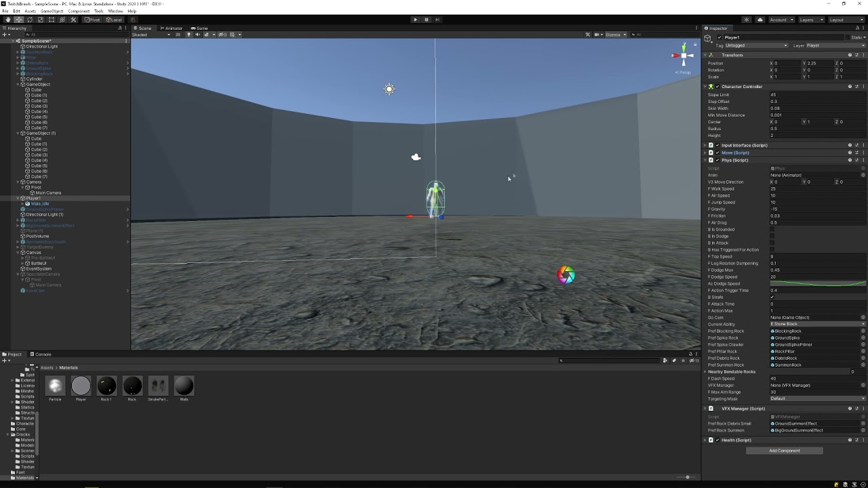The image size is (868, 488).
Task: Toggle 2D view mode in Scene
Action: (178, 35)
